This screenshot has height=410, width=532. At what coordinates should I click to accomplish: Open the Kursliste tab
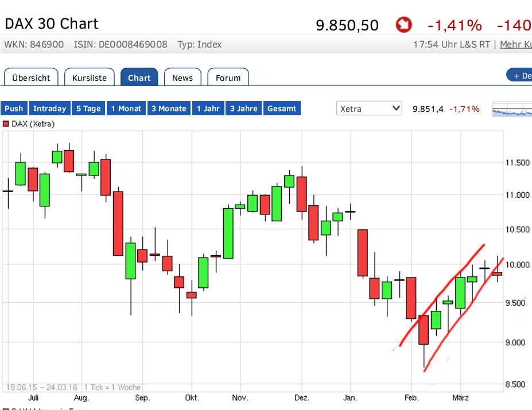tap(90, 78)
